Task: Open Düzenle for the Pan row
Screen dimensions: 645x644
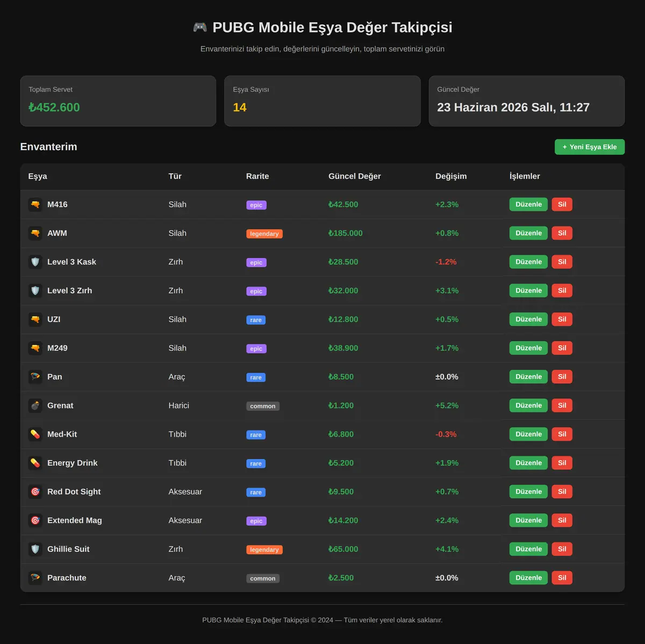Action: pos(528,377)
